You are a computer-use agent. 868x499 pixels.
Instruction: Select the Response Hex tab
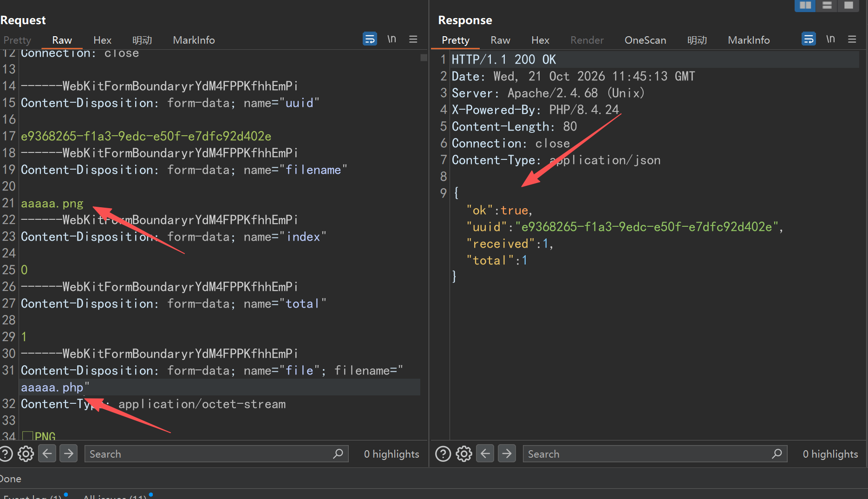point(540,40)
